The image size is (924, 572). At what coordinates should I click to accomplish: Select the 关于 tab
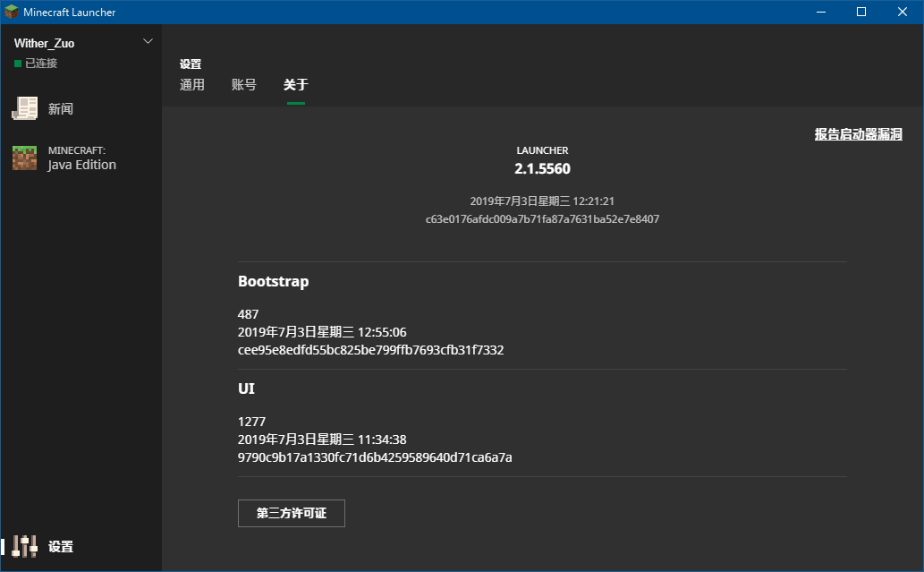[295, 84]
